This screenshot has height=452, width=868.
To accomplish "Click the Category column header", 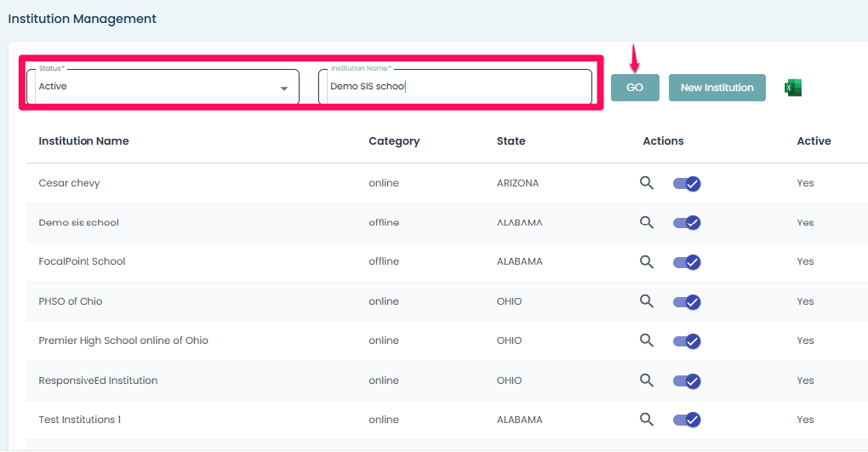I will point(394,141).
